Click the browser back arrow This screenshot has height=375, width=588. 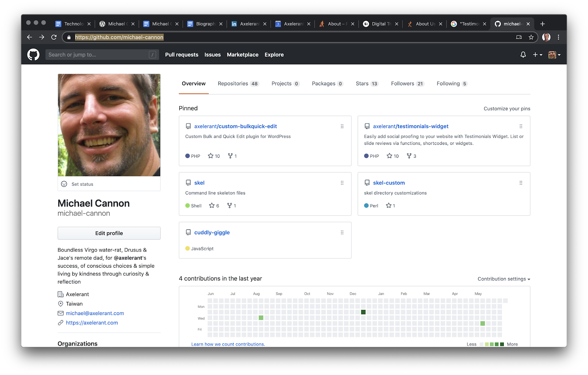[29, 37]
